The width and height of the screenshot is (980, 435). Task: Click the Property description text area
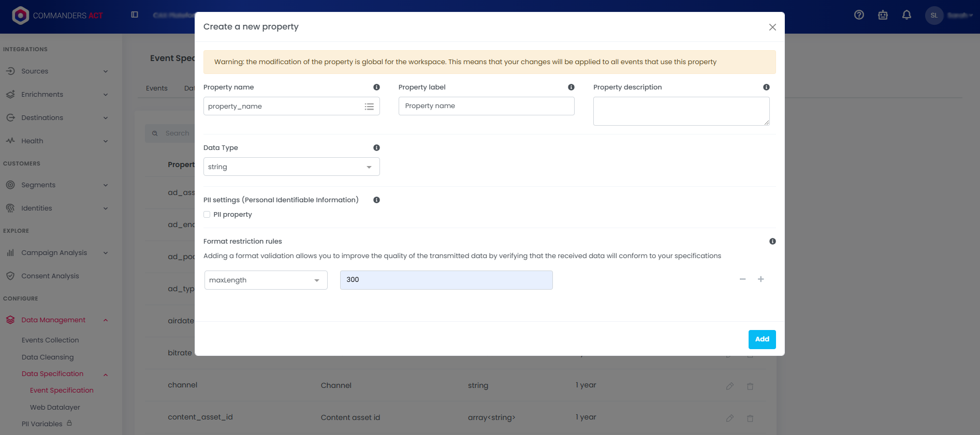pyautogui.click(x=681, y=111)
